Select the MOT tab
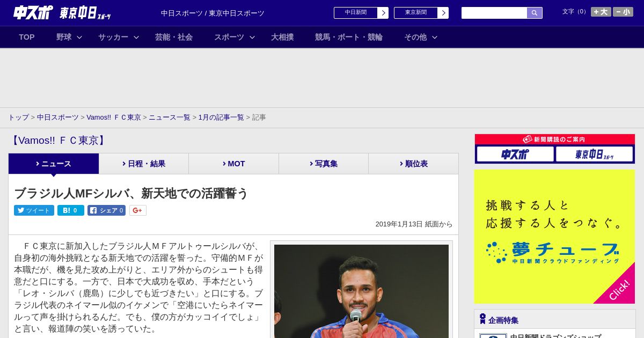Image resolution: width=644 pixels, height=338 pixels. point(233,164)
